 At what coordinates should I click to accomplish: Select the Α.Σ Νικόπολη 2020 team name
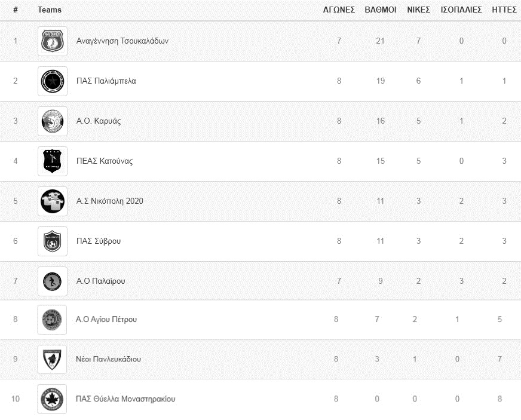tap(110, 201)
